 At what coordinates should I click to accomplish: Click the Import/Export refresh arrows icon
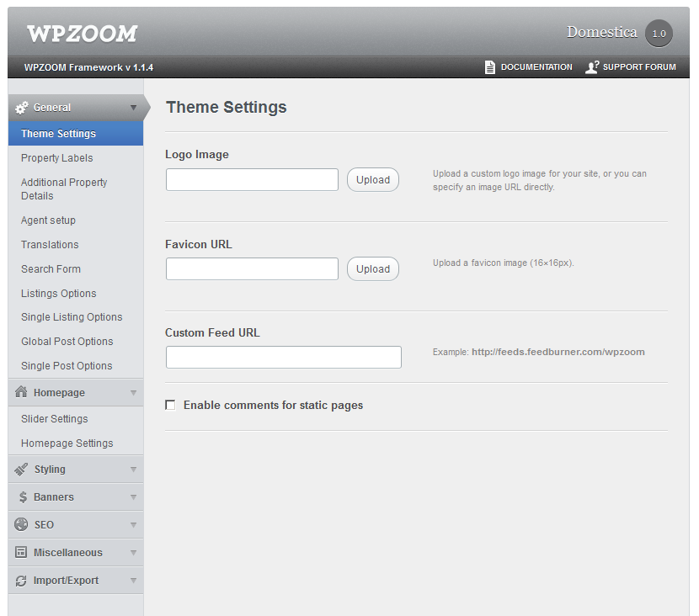coord(21,581)
